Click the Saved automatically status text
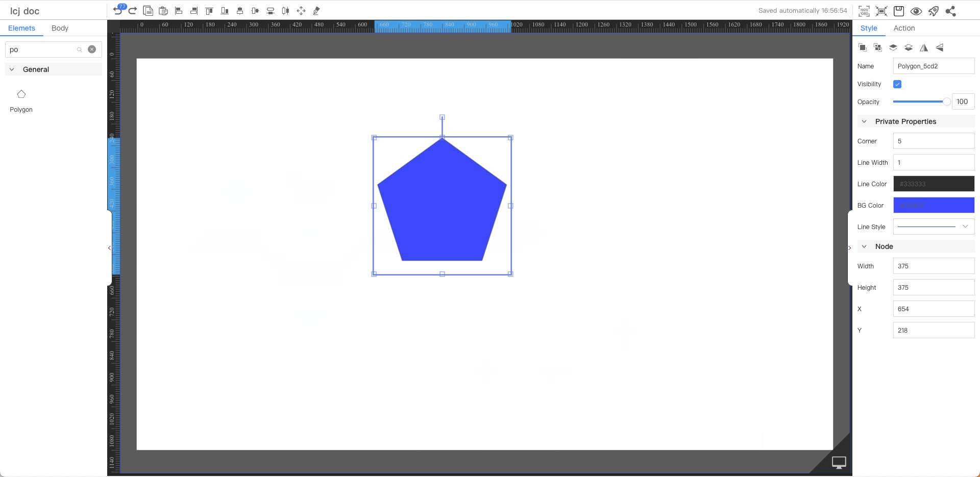980x477 pixels. (802, 11)
